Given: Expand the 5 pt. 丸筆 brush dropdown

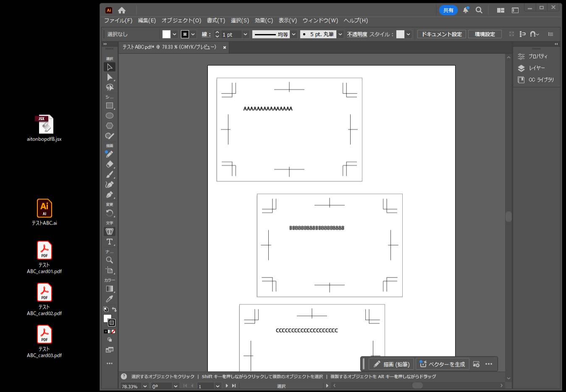Looking at the screenshot, I should click(340, 34).
